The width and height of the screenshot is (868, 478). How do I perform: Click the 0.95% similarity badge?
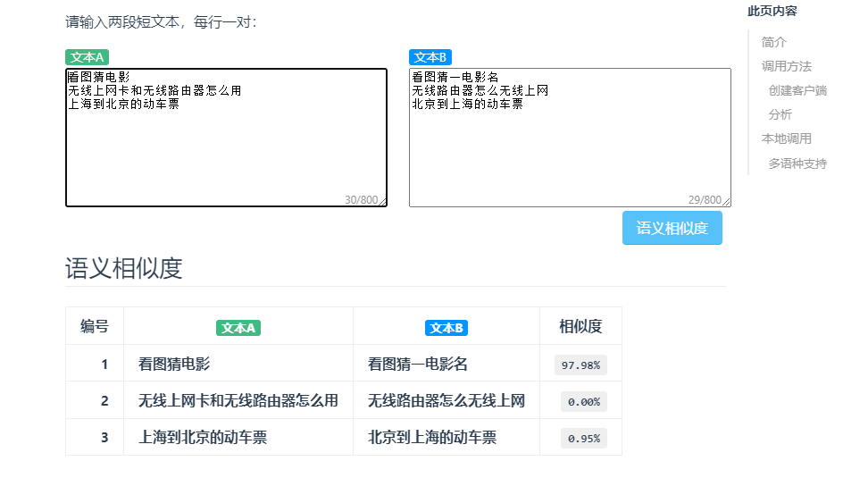[584, 438]
